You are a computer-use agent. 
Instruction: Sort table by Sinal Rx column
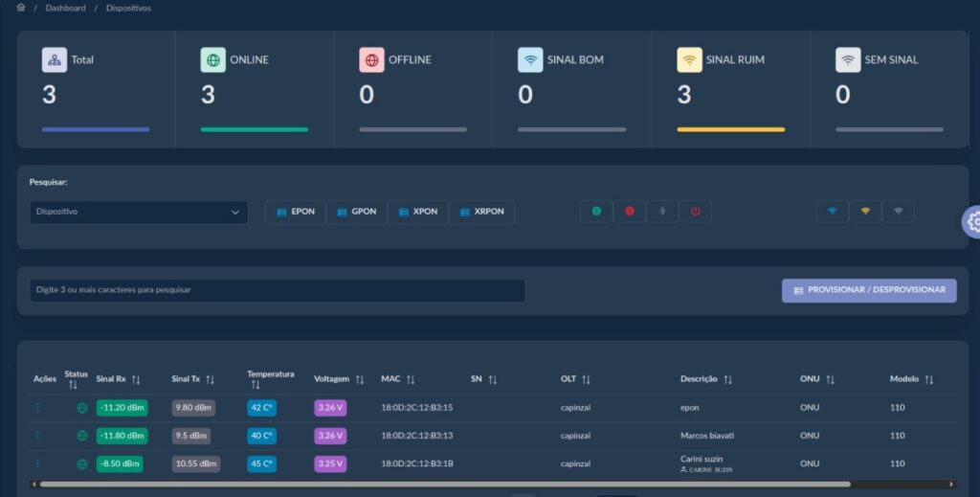136,380
